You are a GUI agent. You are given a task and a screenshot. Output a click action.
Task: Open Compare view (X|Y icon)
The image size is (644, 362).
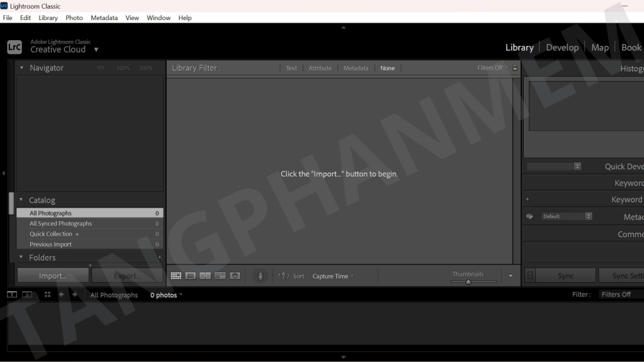click(x=205, y=276)
